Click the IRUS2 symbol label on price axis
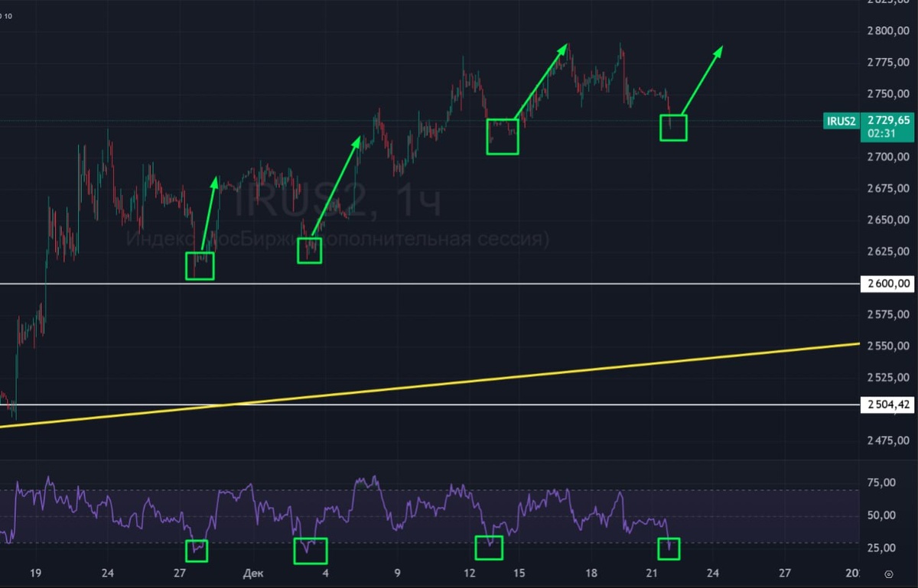918x588 pixels. [841, 121]
